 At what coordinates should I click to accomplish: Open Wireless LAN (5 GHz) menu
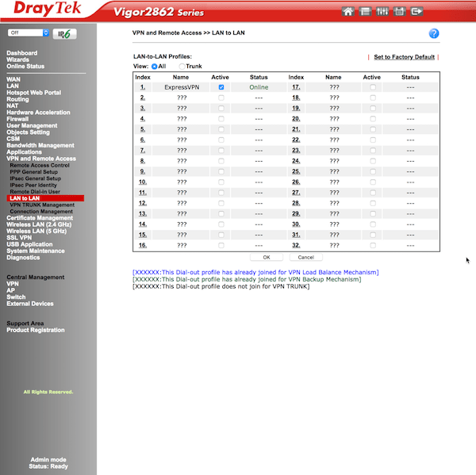pos(36,231)
